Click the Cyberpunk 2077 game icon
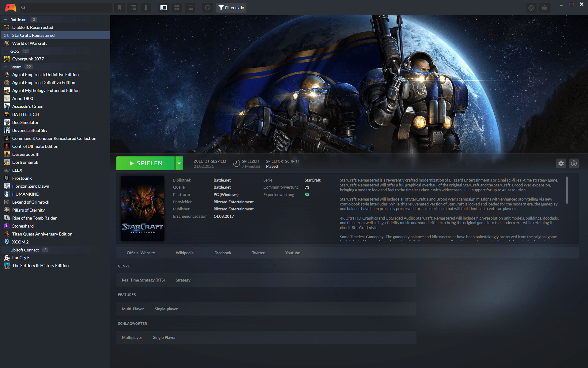588x368 pixels. click(x=7, y=59)
